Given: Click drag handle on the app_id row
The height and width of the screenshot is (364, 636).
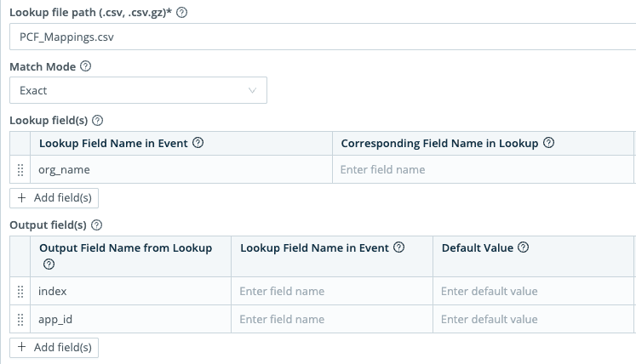Looking at the screenshot, I should point(20,320).
